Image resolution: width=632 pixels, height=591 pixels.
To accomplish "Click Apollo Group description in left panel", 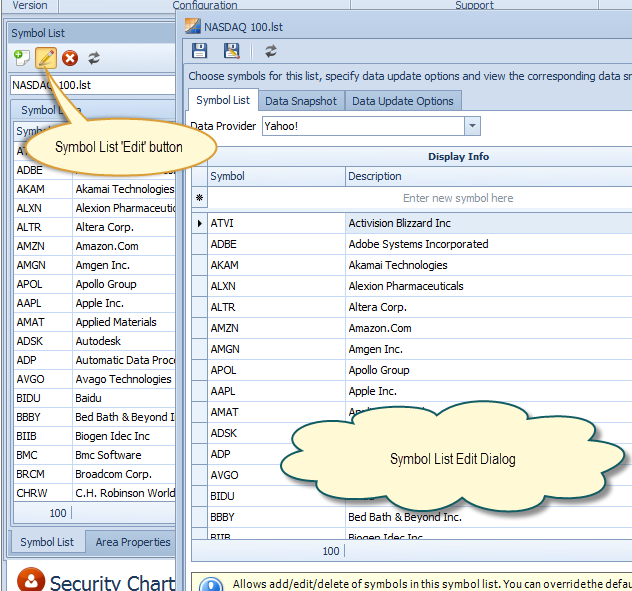I will (124, 284).
